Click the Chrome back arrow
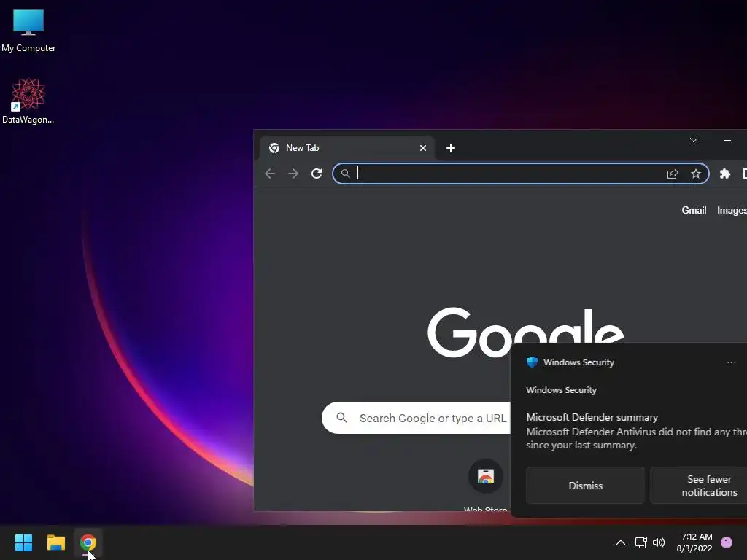Screen dimensions: 747x560 [x=270, y=174]
